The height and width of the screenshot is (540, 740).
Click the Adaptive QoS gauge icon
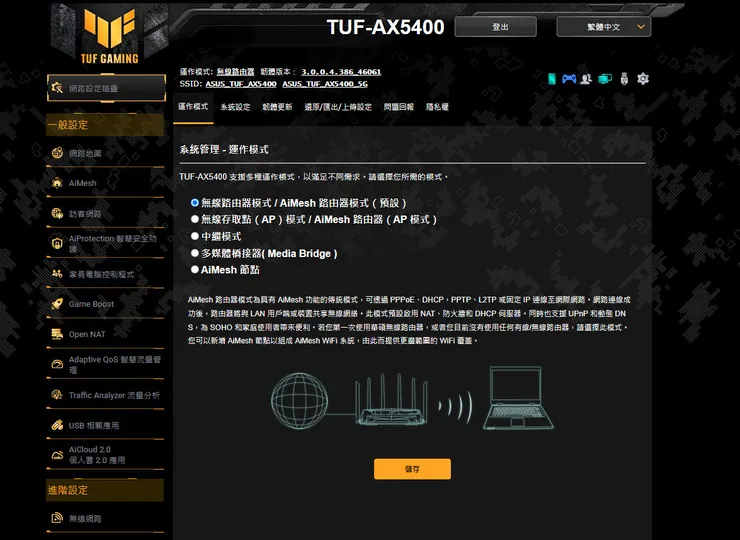click(x=57, y=364)
